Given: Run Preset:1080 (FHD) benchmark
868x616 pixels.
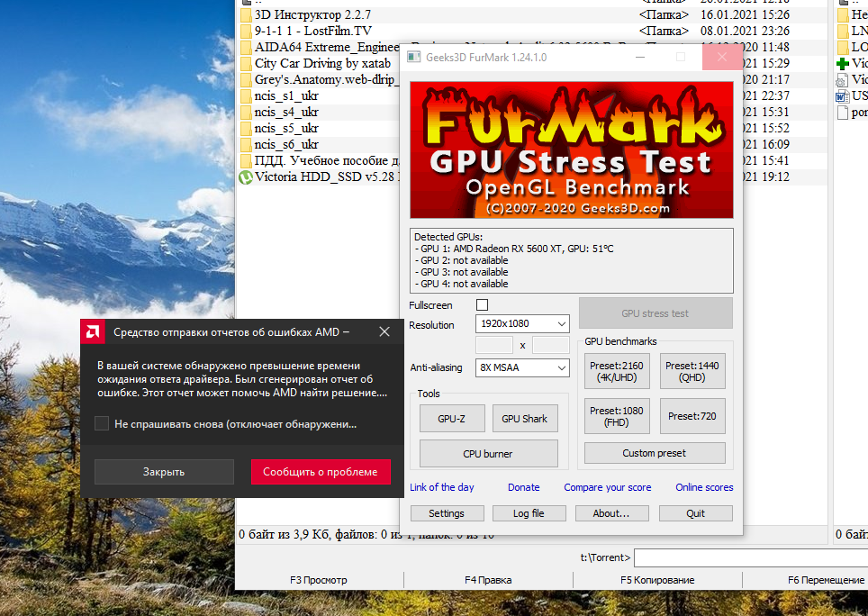Looking at the screenshot, I should click(617, 416).
